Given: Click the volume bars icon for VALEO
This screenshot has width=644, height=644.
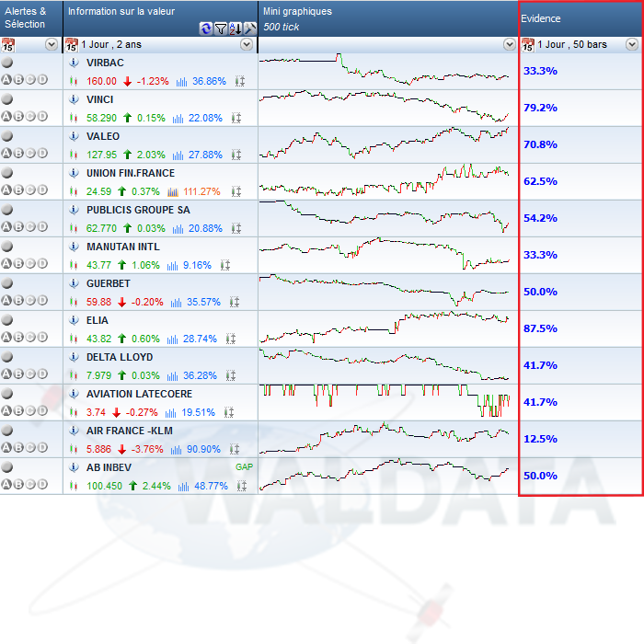Looking at the screenshot, I should [178, 155].
